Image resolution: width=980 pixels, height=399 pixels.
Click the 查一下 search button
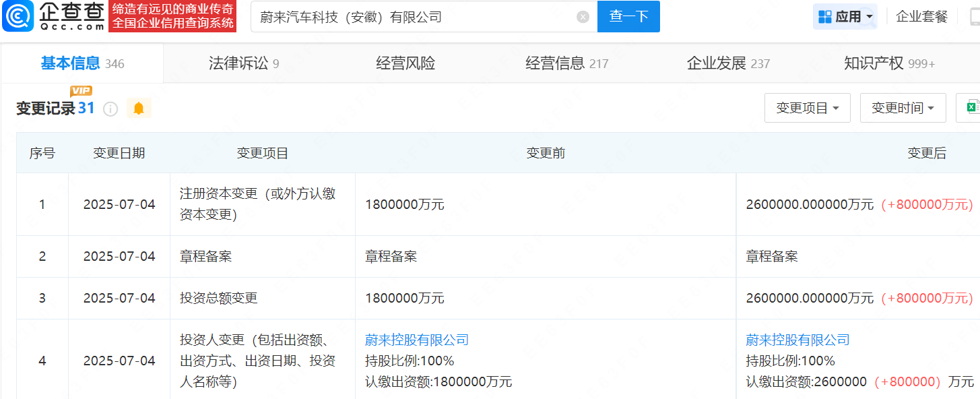[x=628, y=16]
